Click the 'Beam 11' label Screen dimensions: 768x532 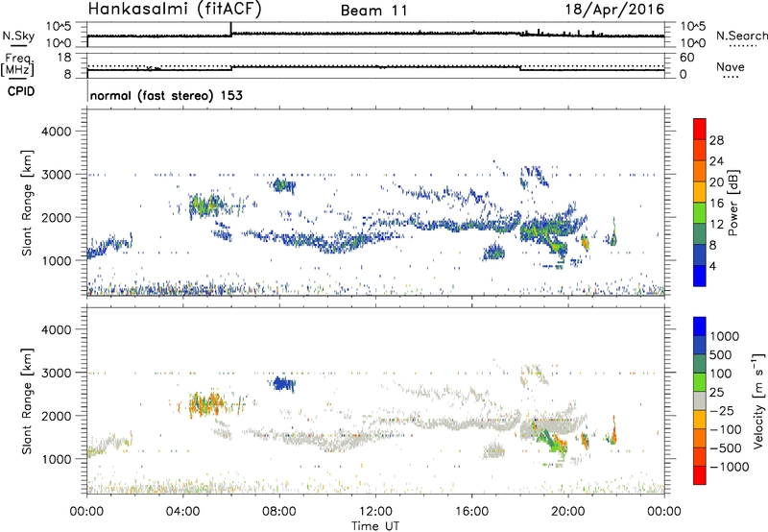pos(373,11)
